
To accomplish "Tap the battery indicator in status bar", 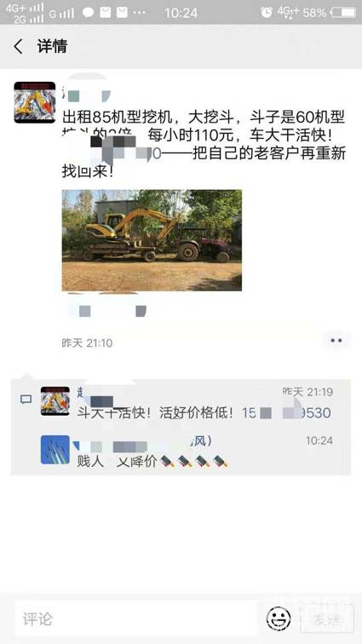I will click(x=343, y=13).
